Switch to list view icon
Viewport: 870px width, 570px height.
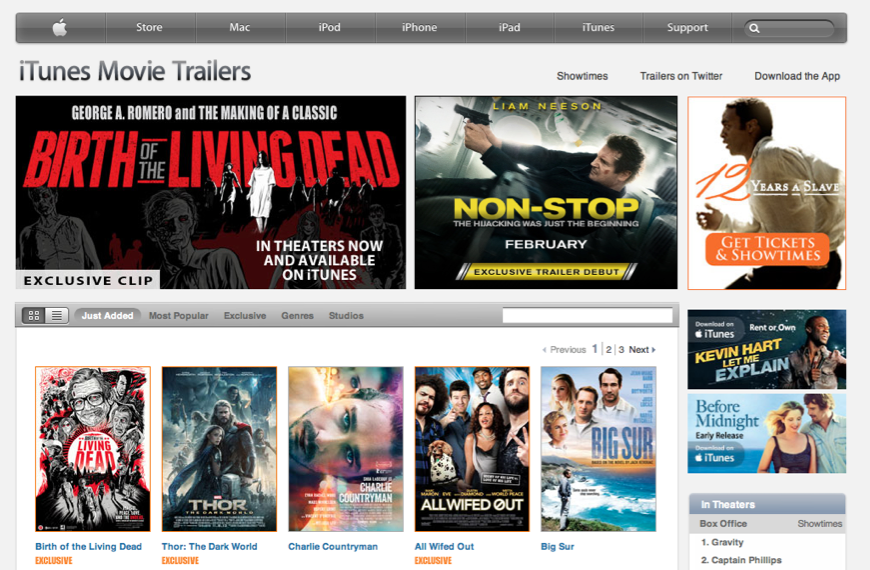click(57, 315)
